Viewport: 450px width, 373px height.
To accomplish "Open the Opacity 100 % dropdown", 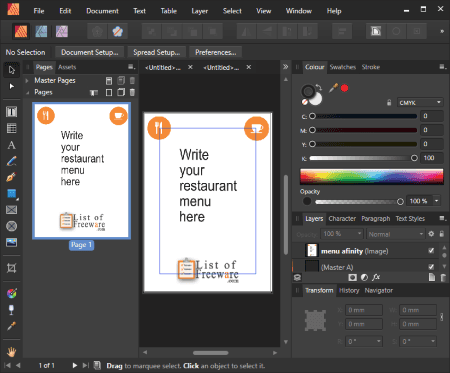I will [437, 201].
